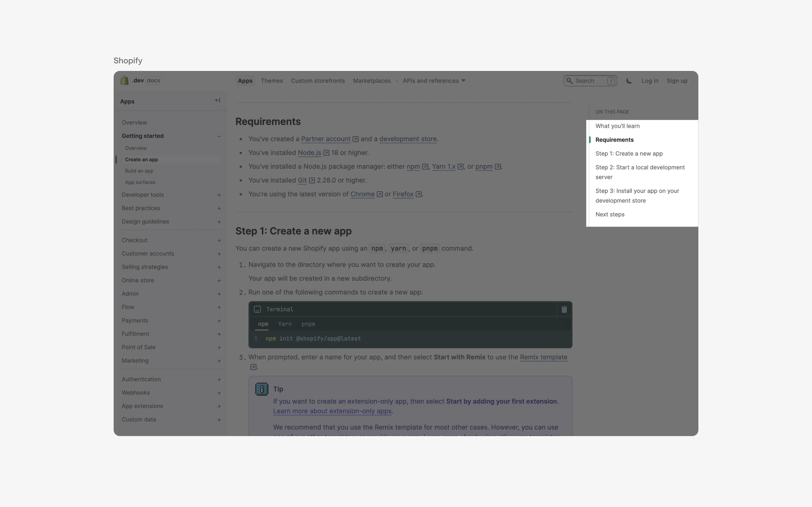
Task: Switch to the Yarn tab in terminal
Action: tap(284, 324)
